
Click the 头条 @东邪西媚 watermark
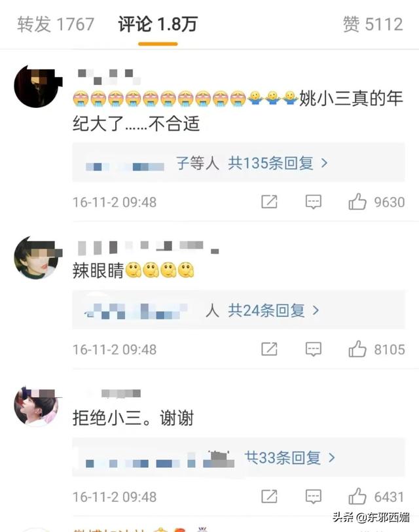point(371,517)
